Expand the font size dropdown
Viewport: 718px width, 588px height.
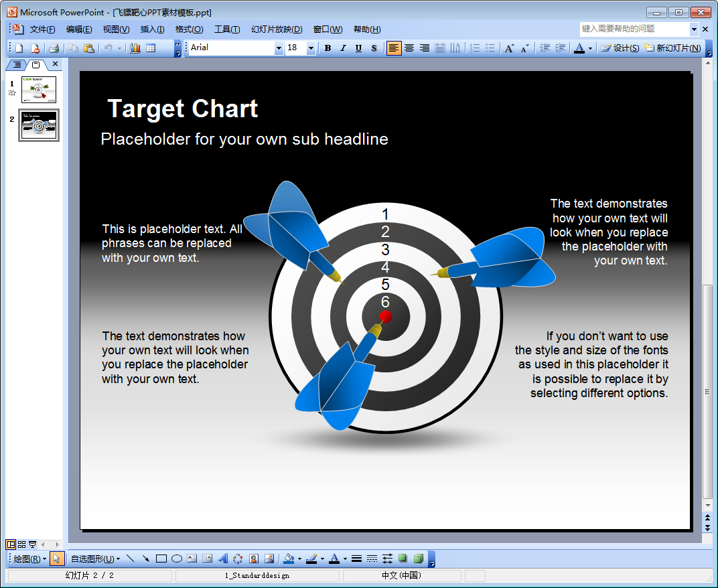tap(311, 48)
